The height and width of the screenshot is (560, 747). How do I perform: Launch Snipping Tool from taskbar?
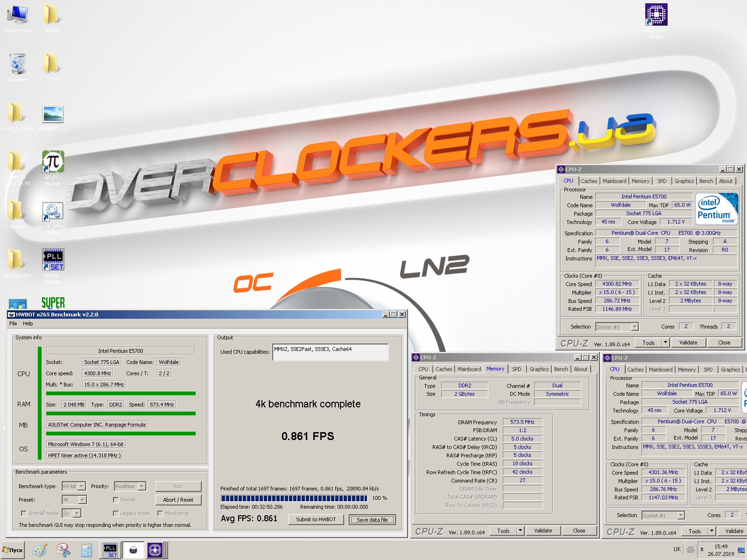(x=63, y=550)
